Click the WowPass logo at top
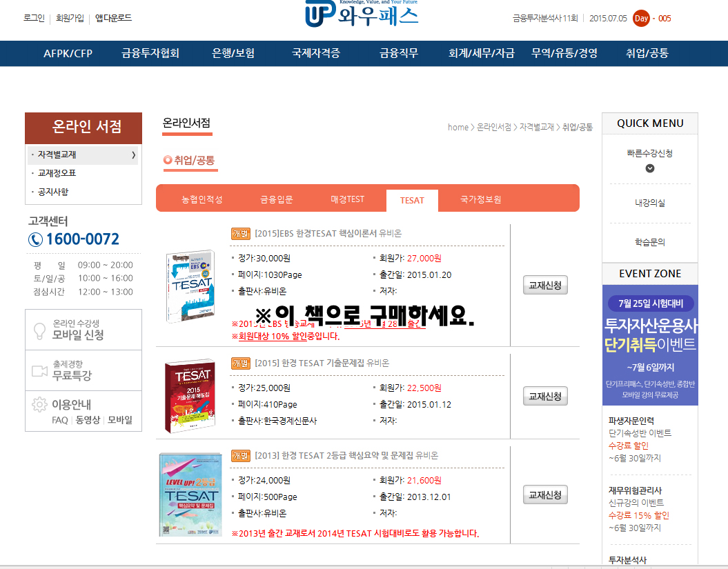 click(362, 14)
